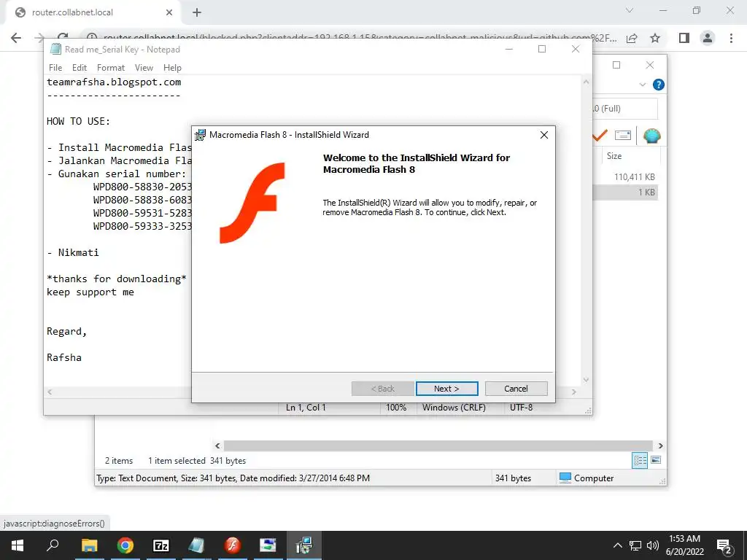Image resolution: width=747 pixels, height=560 pixels.
Task: Open the notification center icon
Action: tap(724, 547)
